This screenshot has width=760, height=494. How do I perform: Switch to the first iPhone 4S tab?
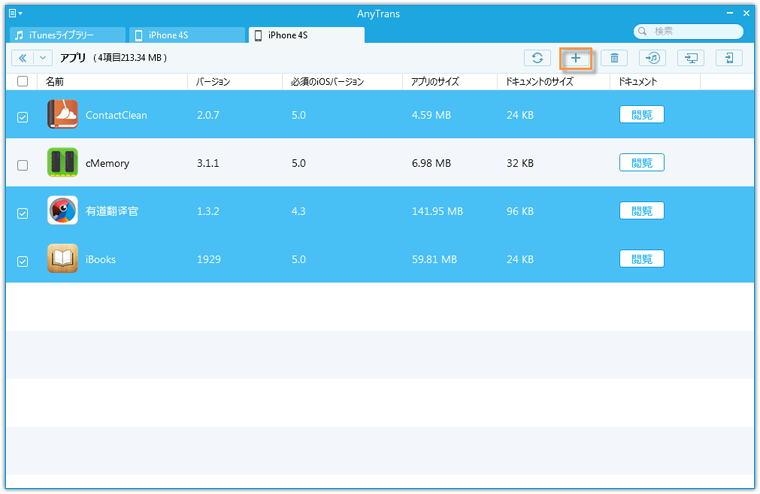(x=187, y=35)
